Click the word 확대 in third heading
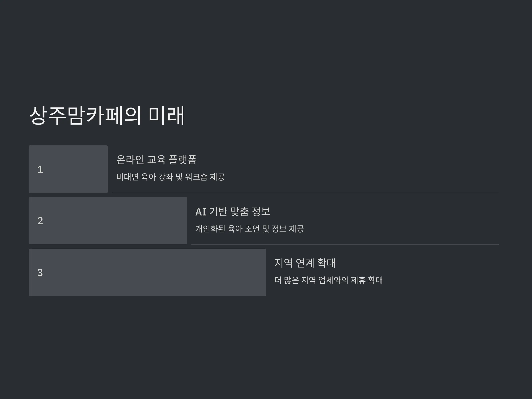 tap(326, 263)
